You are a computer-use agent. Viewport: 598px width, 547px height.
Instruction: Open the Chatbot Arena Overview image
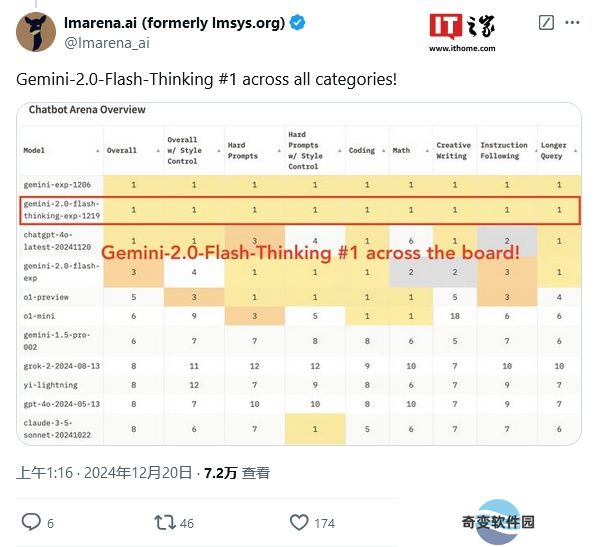299,274
